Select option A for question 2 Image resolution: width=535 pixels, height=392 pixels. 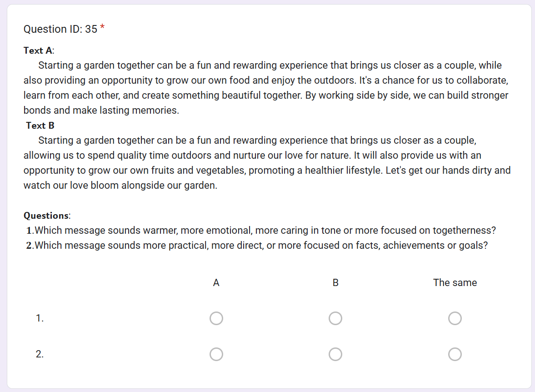pyautogui.click(x=216, y=354)
